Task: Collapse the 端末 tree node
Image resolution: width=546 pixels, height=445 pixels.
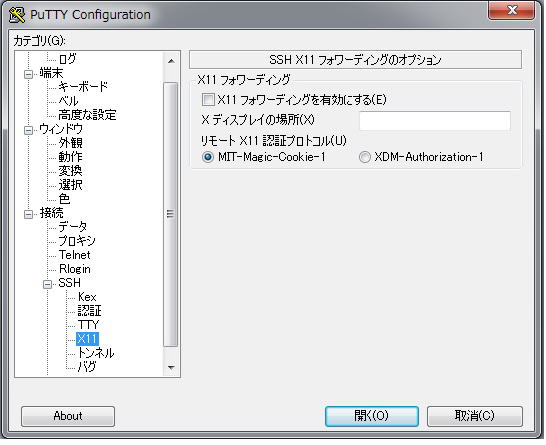Action: 29,75
